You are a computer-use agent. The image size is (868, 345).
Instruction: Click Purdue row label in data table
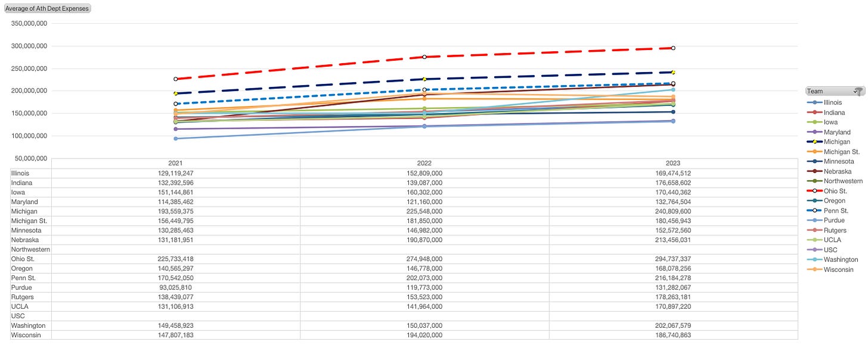click(20, 287)
